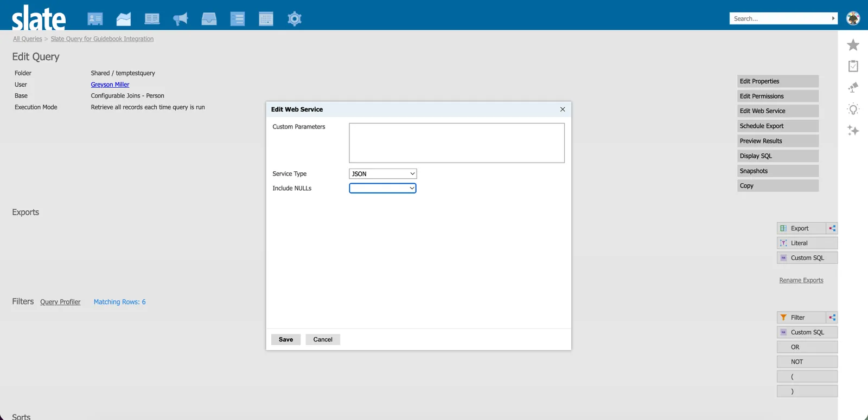Select Edit Properties in the right menu
Viewport: 868px width, 420px height.
point(778,81)
